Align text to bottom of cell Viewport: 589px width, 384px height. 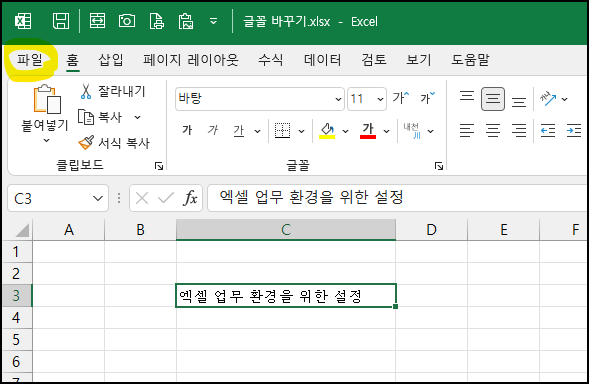pos(519,101)
